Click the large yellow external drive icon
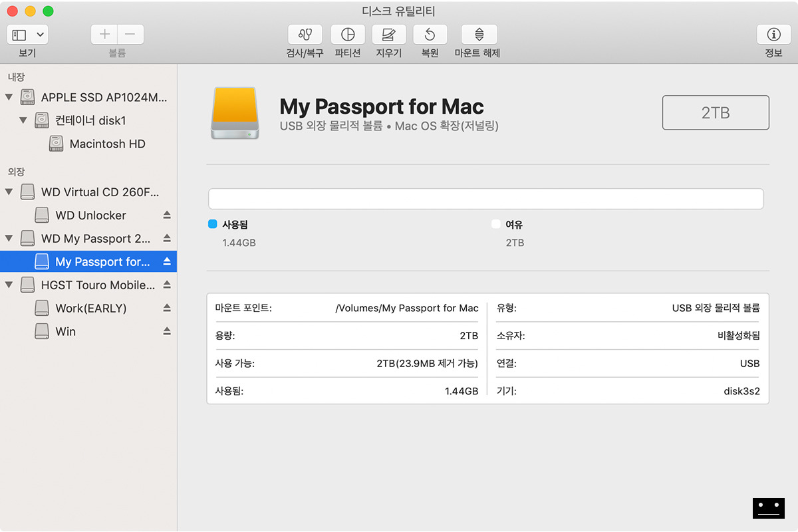Image resolution: width=798 pixels, height=532 pixels. click(x=235, y=113)
